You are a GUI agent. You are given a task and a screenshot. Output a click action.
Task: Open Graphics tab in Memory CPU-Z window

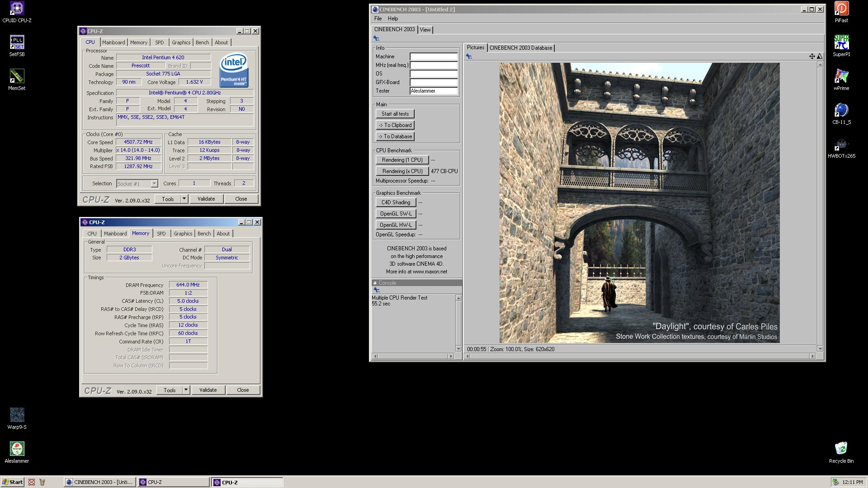(183, 234)
